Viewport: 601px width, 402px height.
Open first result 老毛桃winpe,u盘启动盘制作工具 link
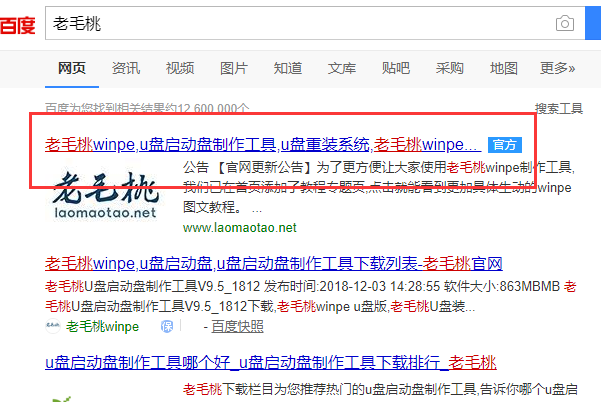(x=263, y=145)
